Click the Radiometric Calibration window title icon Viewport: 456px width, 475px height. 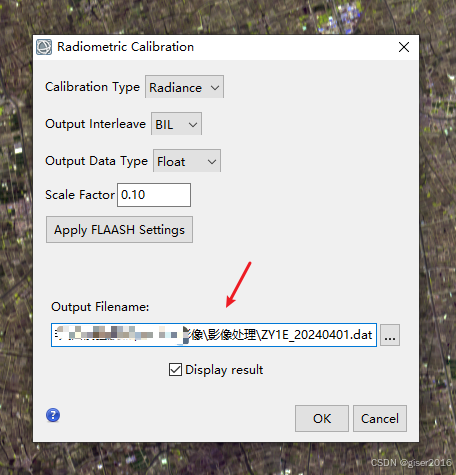tap(44, 47)
